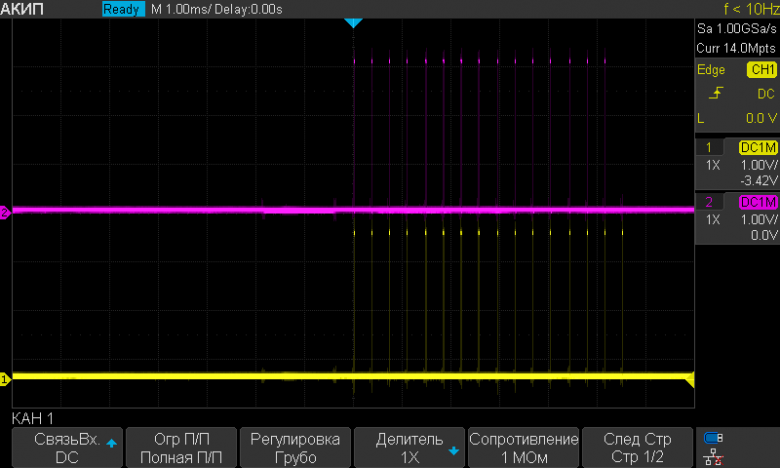The height and width of the screenshot is (468, 780).
Task: Click channel 2 DC1M coupling badge
Action: point(758,202)
